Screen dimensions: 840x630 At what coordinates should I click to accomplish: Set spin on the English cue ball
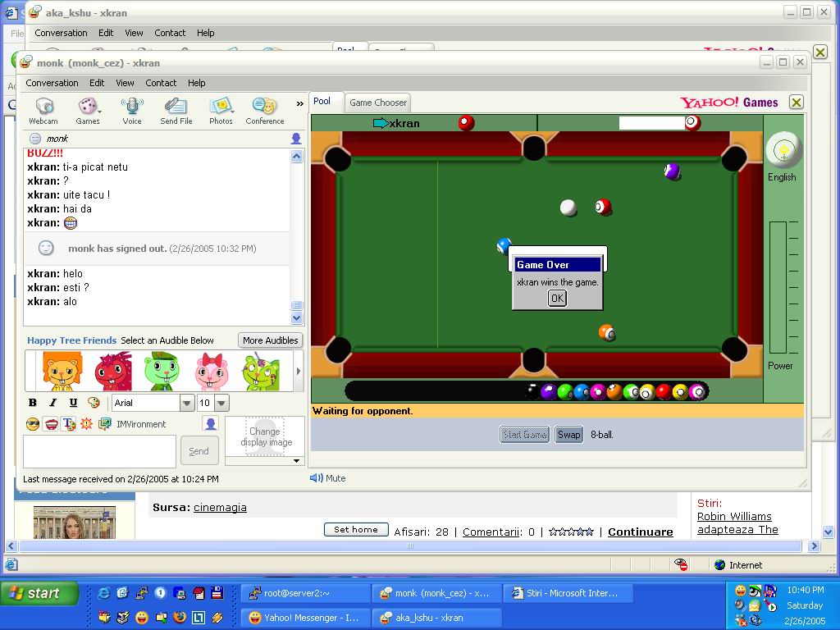pyautogui.click(x=783, y=150)
